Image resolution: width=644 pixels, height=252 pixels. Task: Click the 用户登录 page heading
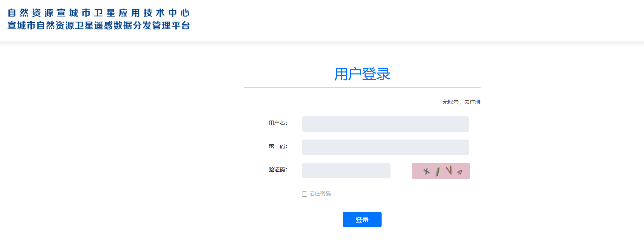tap(362, 74)
